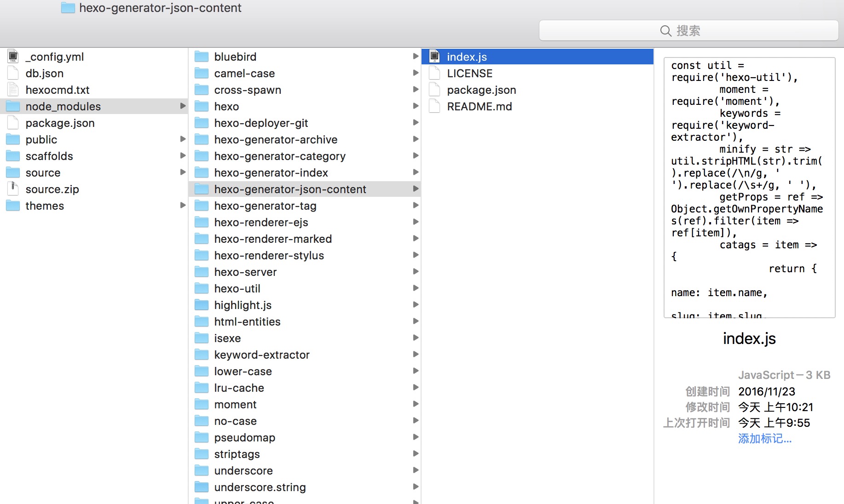Click the themes folder icon
Image resolution: width=844 pixels, height=504 pixels.
pyautogui.click(x=13, y=206)
